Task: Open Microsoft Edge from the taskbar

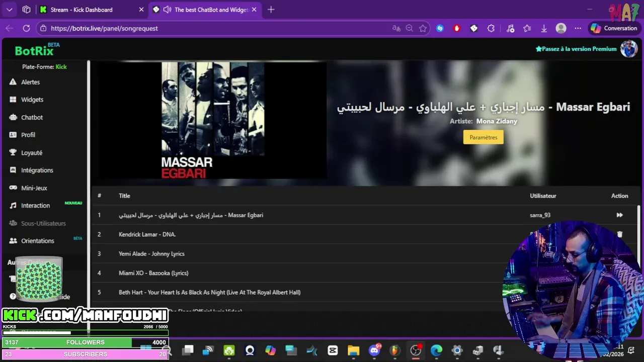Action: [x=436, y=350]
